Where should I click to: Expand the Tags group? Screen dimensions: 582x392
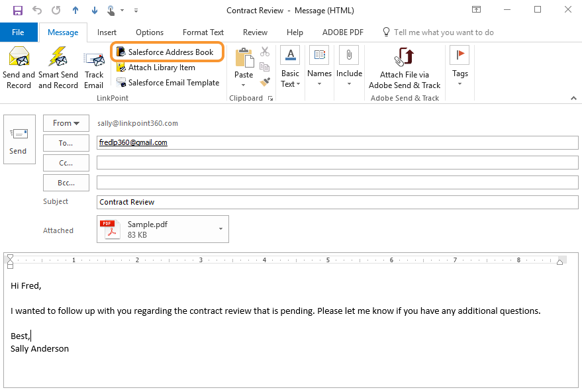point(460,67)
